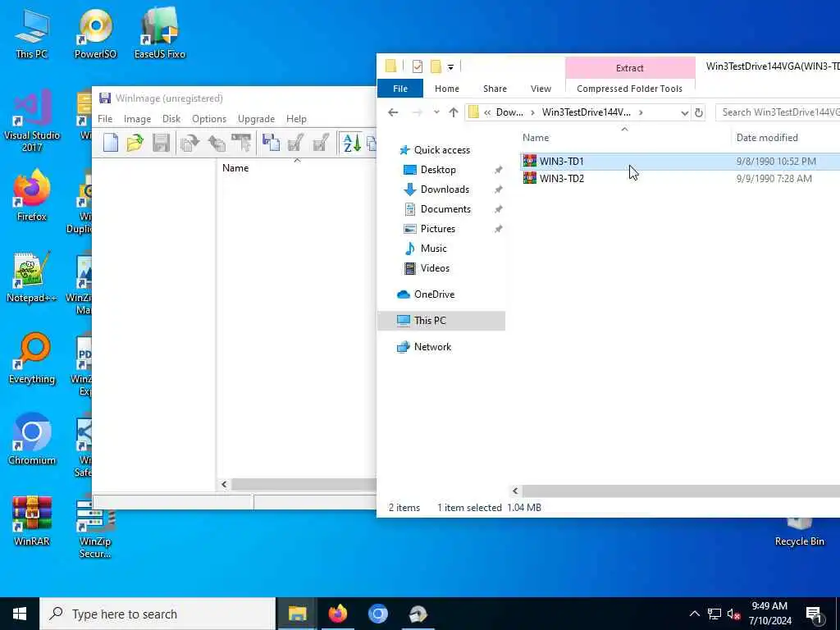Click Chromium icon in taskbar
This screenshot has height=630, width=840.
coord(377,614)
